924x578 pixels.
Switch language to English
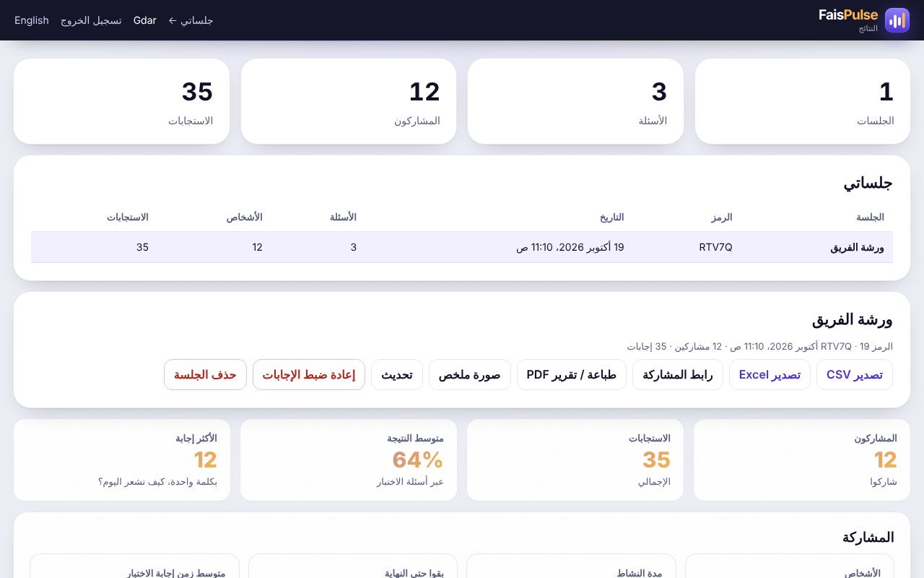[32, 20]
